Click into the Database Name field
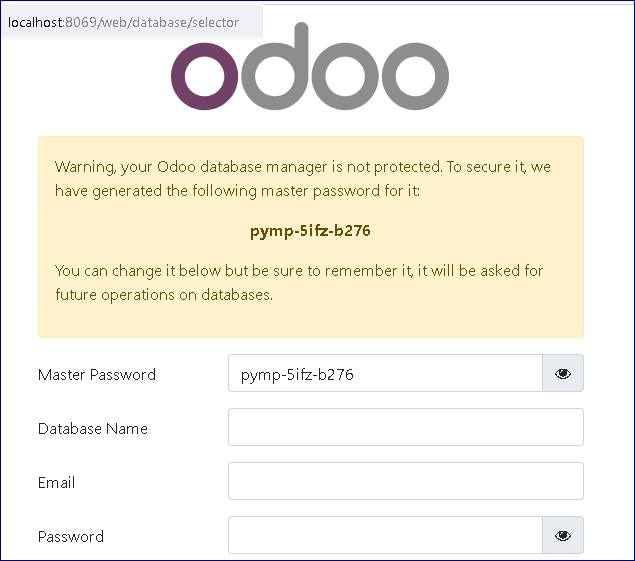This screenshot has width=635, height=561. [406, 427]
